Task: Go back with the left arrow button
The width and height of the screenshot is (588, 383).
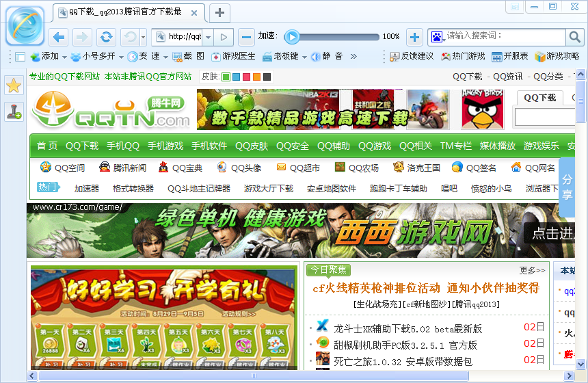Action: pos(59,37)
